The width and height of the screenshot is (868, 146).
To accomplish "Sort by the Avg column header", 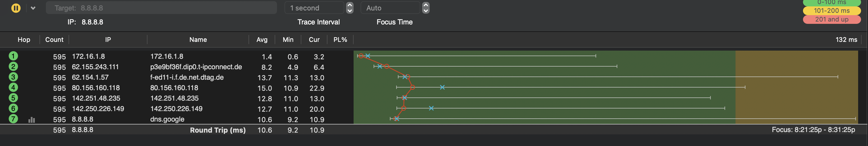I will (x=262, y=40).
